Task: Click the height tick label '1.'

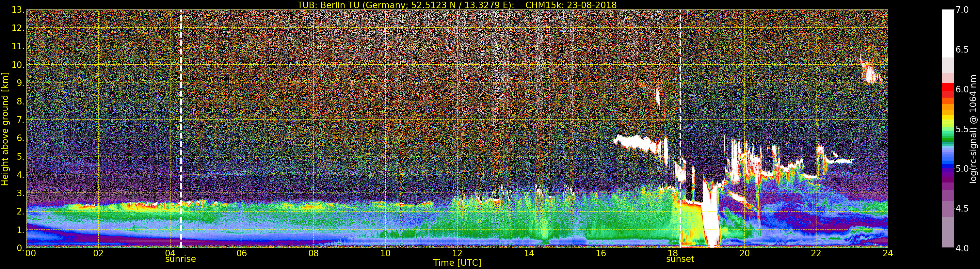Action: point(20,229)
